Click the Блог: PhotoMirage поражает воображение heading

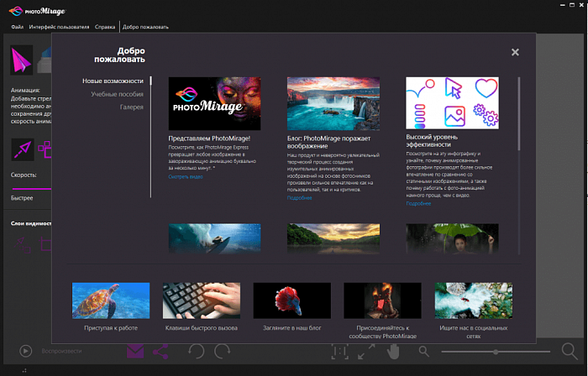tap(329, 143)
